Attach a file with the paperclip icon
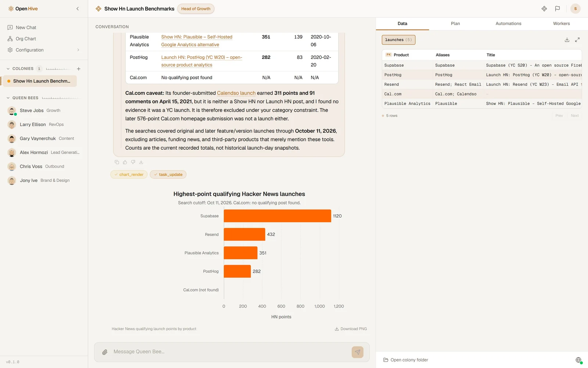 [x=105, y=352]
